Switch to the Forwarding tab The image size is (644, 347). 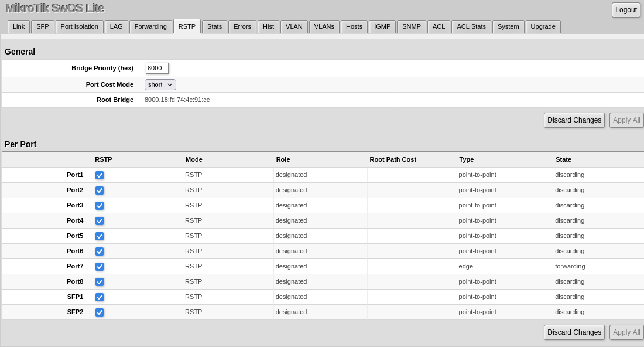tap(150, 26)
